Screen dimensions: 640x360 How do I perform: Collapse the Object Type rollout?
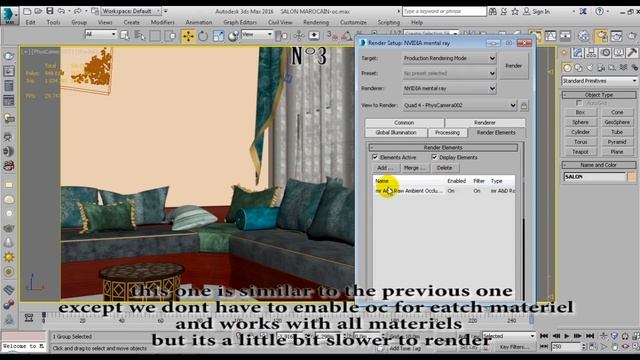599,95
